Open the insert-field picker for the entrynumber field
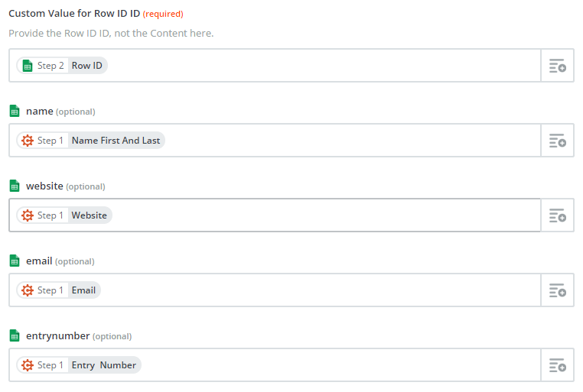 click(557, 365)
